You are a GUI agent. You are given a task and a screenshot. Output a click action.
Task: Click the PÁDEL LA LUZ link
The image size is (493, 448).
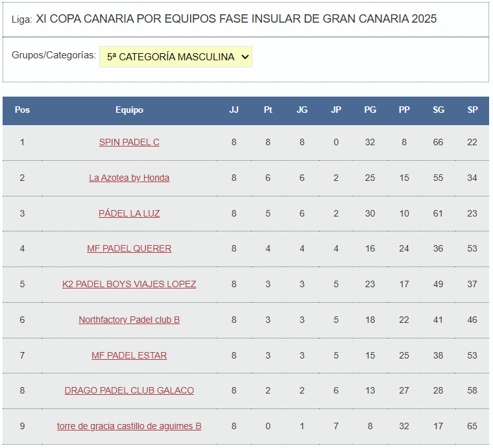point(129,213)
